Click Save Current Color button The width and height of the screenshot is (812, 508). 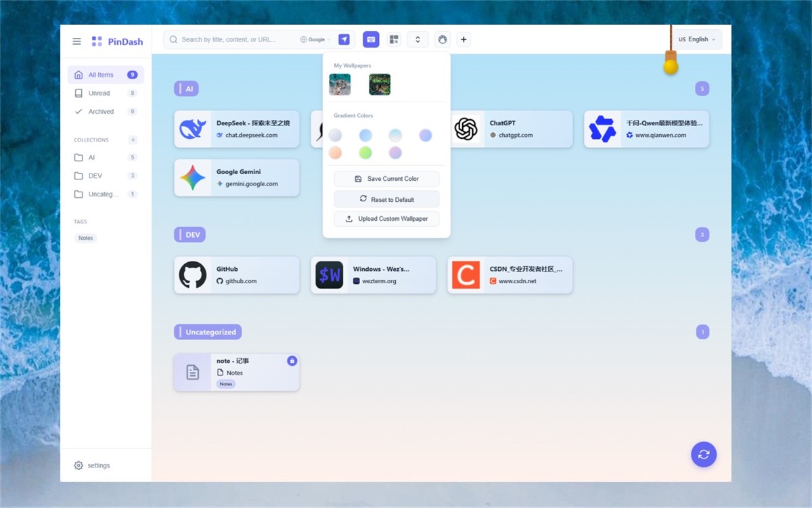[x=386, y=179]
